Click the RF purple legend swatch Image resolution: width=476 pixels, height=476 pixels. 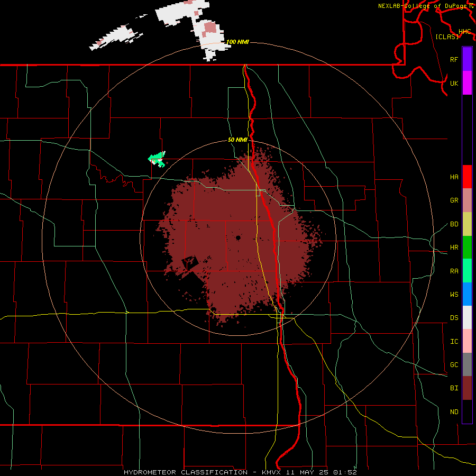[467, 59]
